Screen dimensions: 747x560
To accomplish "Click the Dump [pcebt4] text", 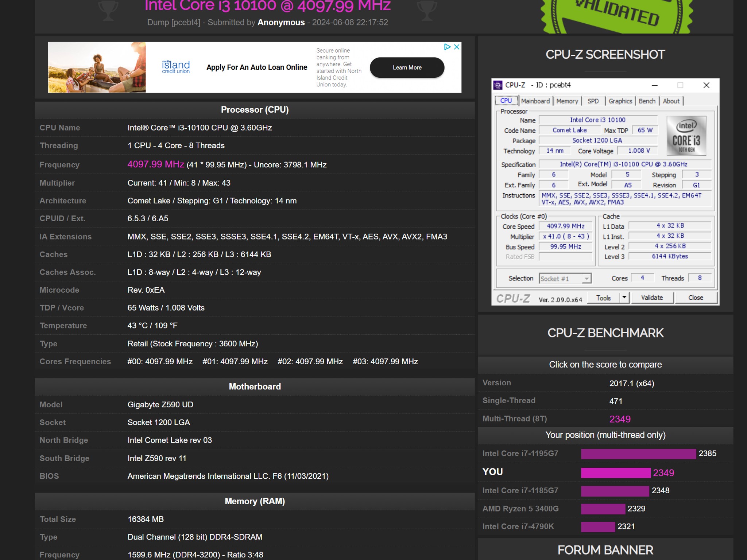I will (174, 23).
